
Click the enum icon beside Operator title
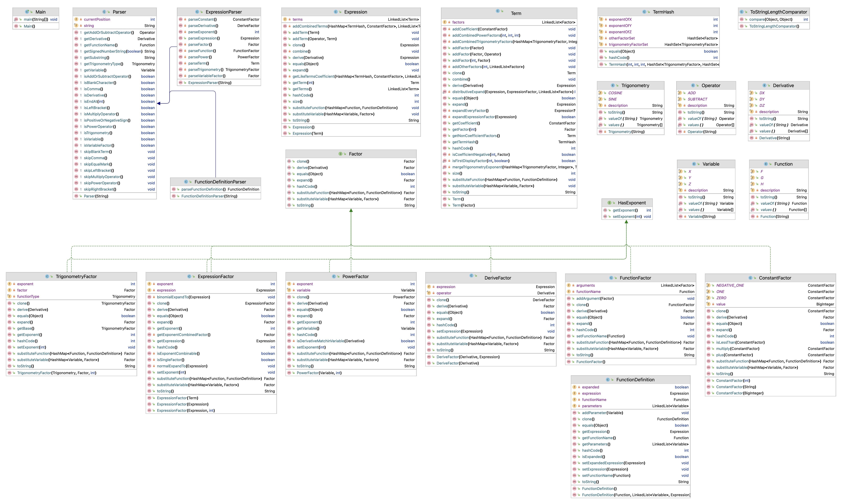[693, 86]
